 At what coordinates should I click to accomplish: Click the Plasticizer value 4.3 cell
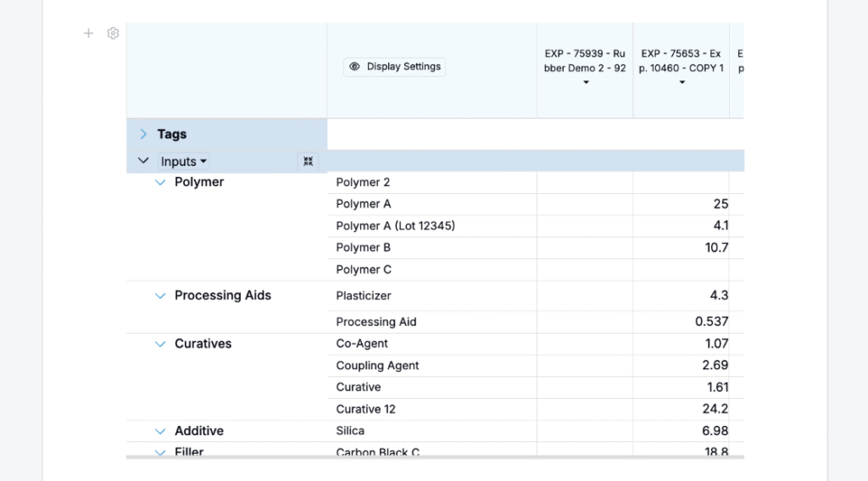click(x=681, y=296)
